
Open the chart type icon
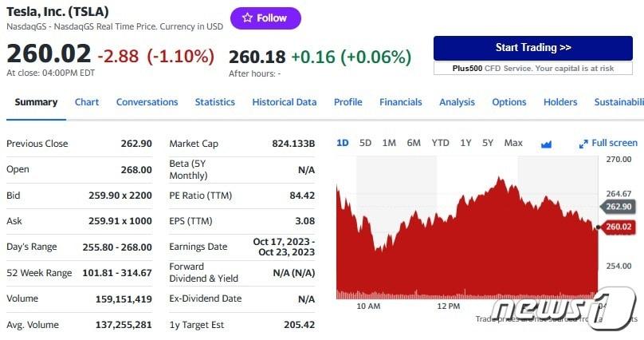(546, 144)
